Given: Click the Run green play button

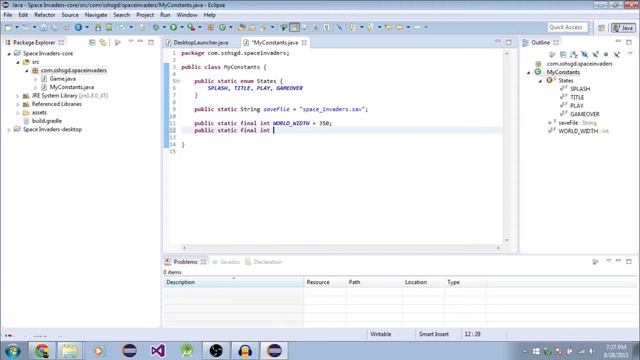Looking at the screenshot, I should coord(173,27).
